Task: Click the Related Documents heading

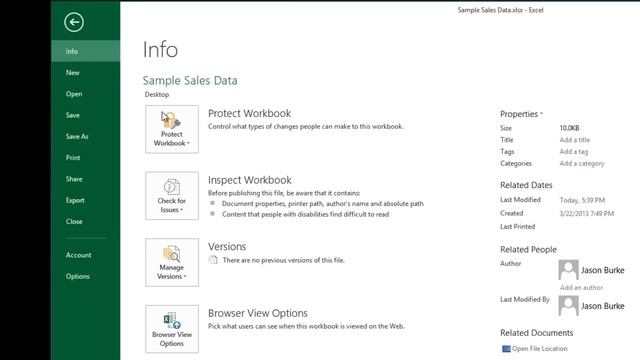Action: pyautogui.click(x=536, y=333)
